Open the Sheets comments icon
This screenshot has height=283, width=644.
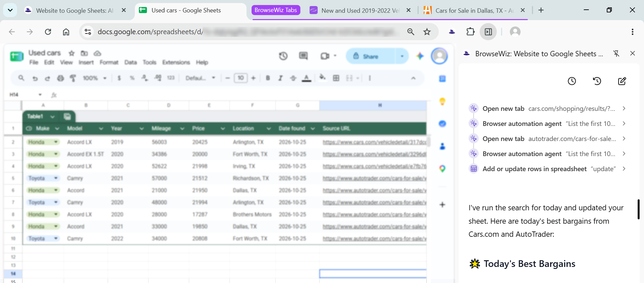pos(304,56)
